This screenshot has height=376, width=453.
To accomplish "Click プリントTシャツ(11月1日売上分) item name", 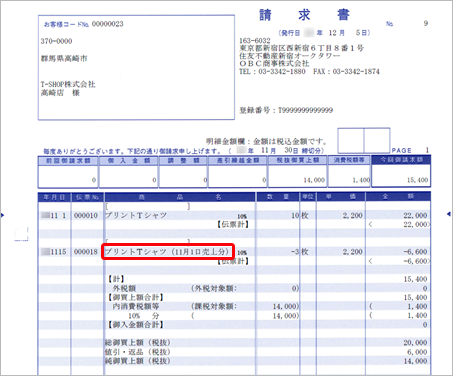I will point(167,252).
